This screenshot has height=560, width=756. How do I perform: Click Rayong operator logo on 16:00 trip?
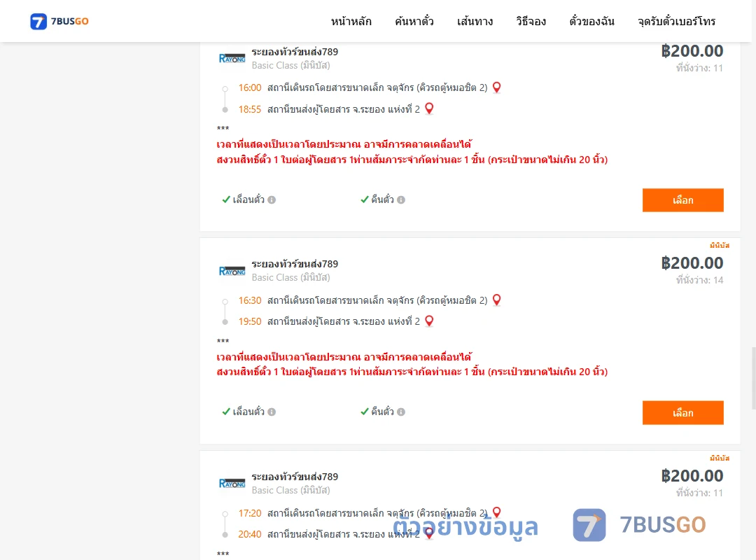pos(232,58)
